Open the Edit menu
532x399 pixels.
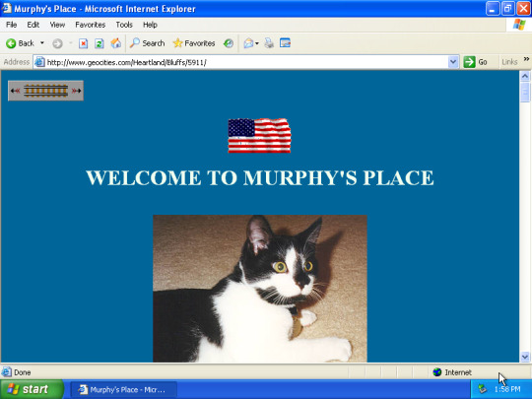point(33,25)
